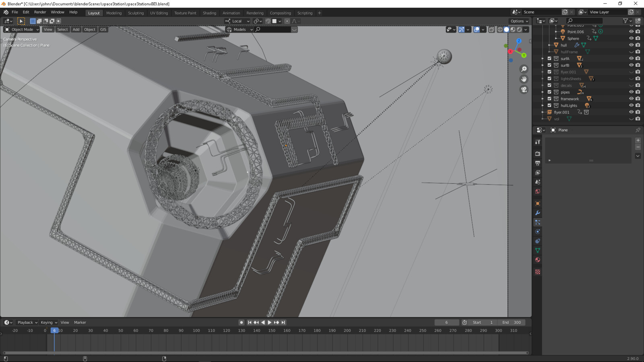
Task: Uncheck the hullLights collection checkbox
Action: click(x=549, y=105)
